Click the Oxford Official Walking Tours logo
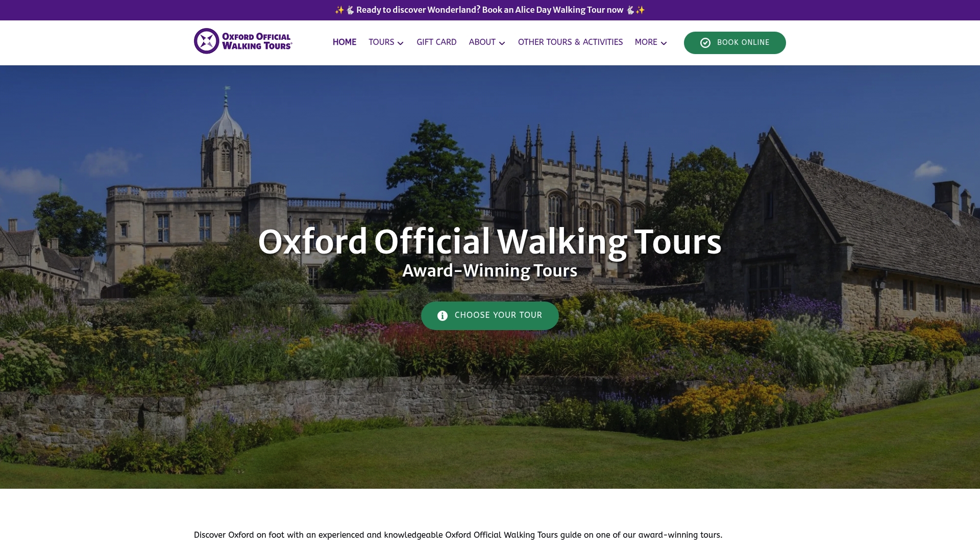This screenshot has width=980, height=551. (x=243, y=41)
